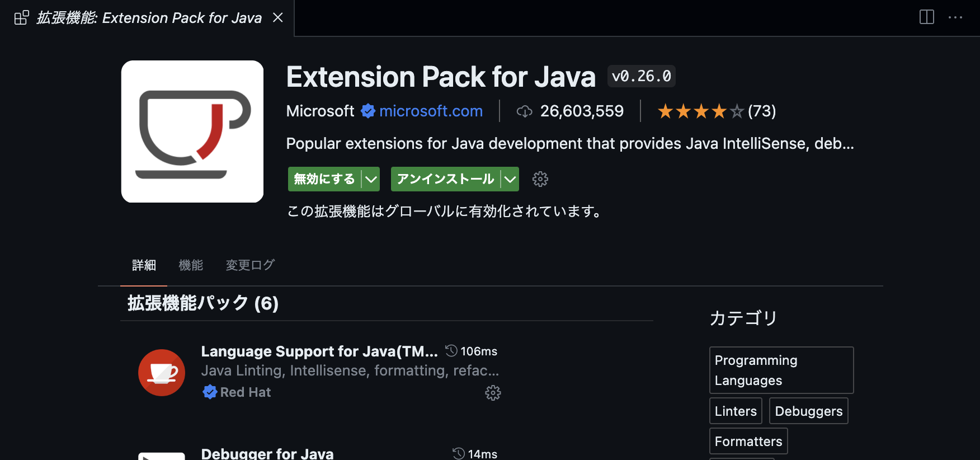Image resolution: width=980 pixels, height=460 pixels.
Task: Switch to the 機能 tab
Action: (191, 265)
